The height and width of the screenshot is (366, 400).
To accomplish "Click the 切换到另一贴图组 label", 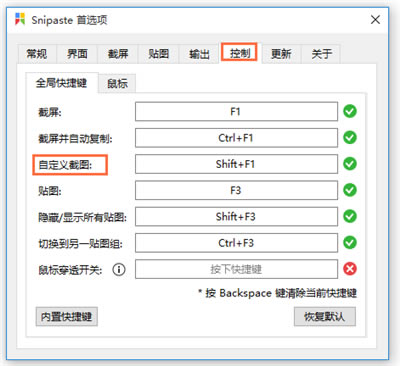I will coord(80,244).
